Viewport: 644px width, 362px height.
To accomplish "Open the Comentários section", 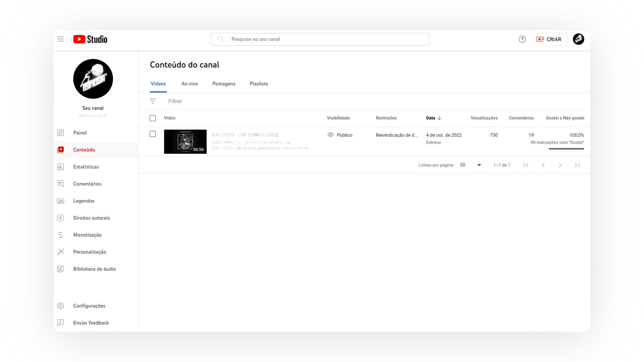I will coord(87,184).
